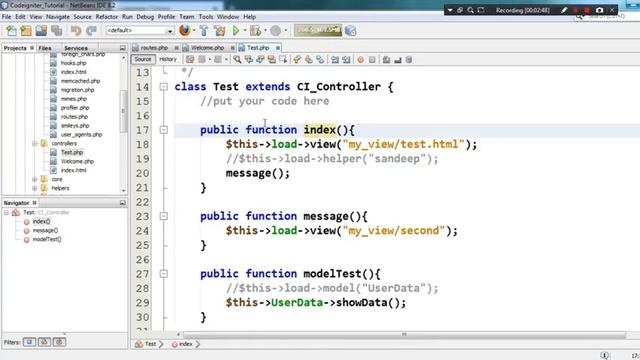Screen dimensions: 640x360
Task: Toggle Rectangular Selection icon in editor toolbar
Action: pyautogui.click(x=283, y=60)
